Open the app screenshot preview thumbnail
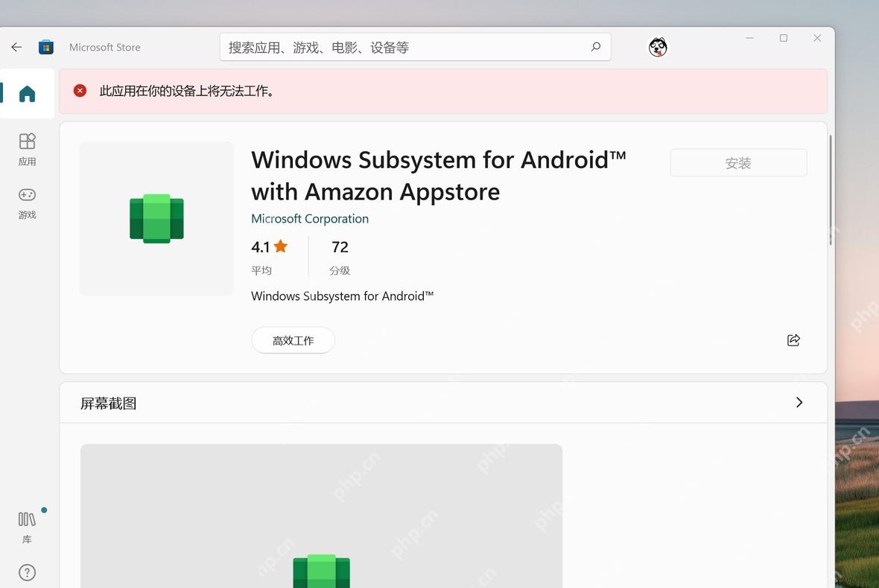The width and height of the screenshot is (879, 588). pyautogui.click(x=321, y=516)
